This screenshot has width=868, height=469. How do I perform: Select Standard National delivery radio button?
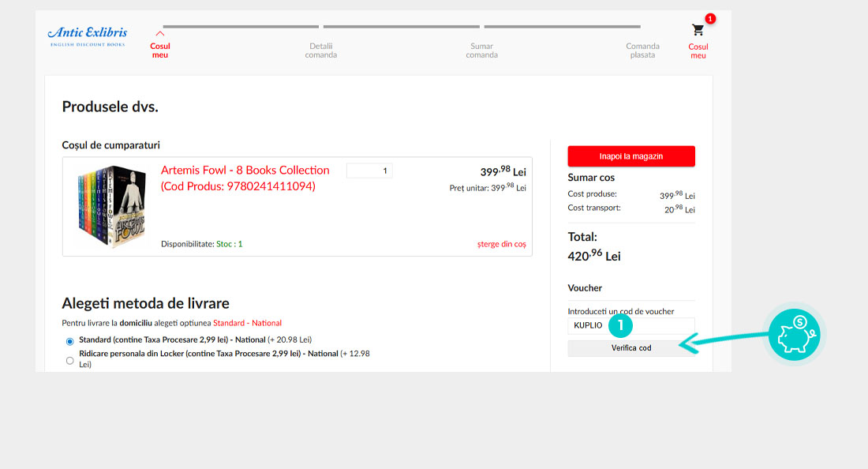click(x=70, y=341)
